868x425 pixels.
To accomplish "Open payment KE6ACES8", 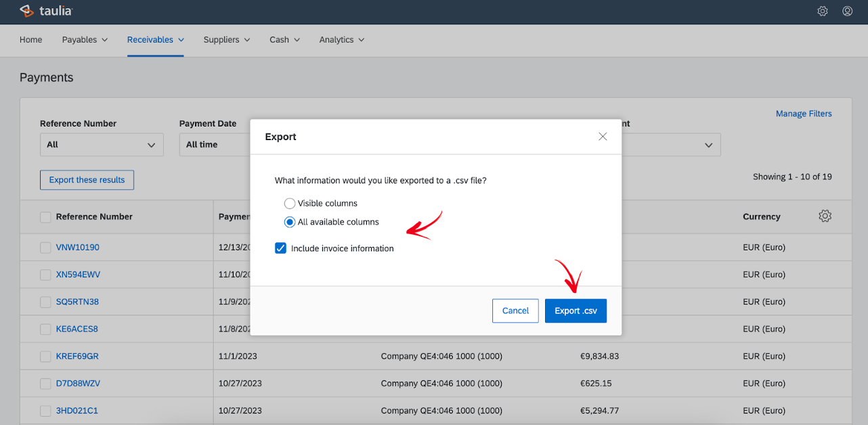I will 77,329.
